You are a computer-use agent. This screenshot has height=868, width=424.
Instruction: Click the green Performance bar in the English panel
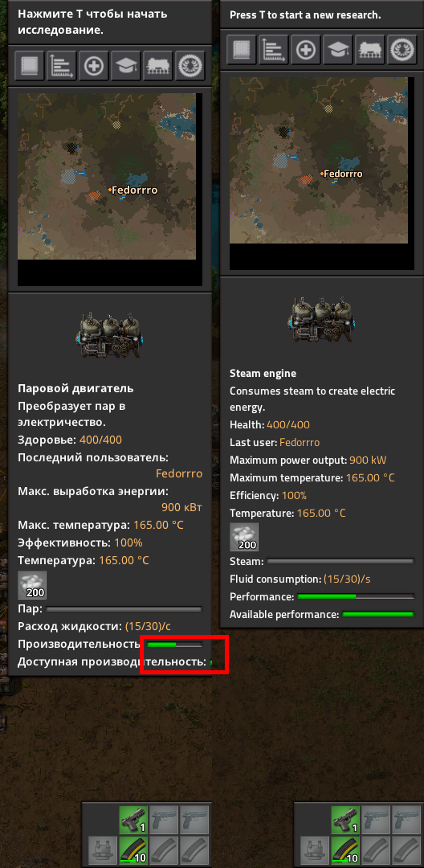[x=356, y=596]
